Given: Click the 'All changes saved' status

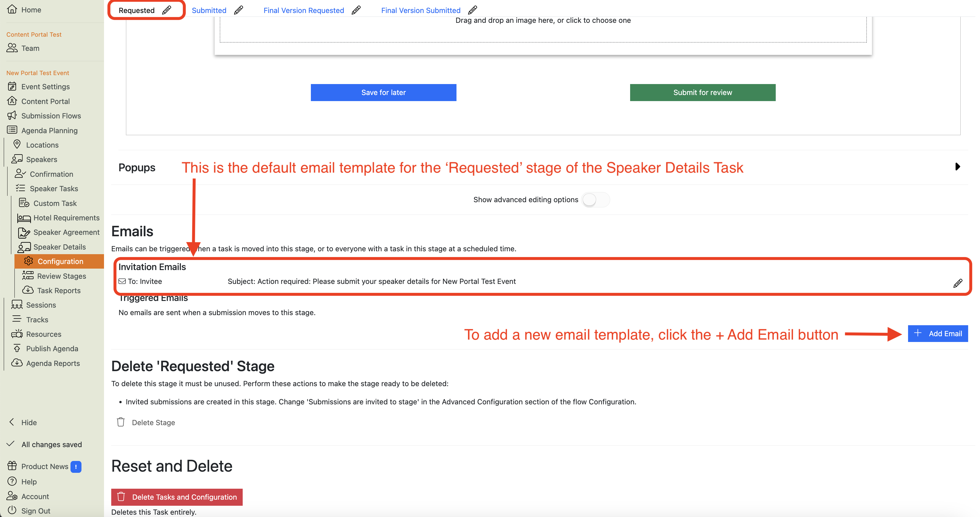Looking at the screenshot, I should [51, 444].
